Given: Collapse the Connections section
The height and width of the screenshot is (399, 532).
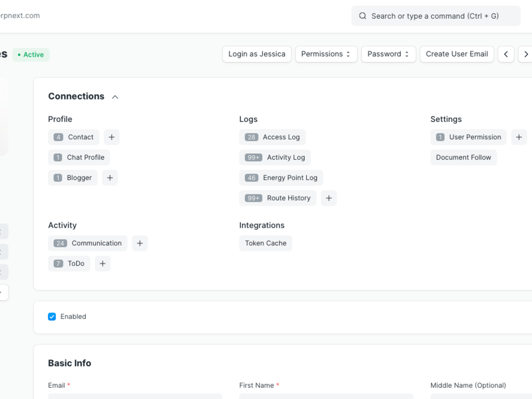Looking at the screenshot, I should tap(115, 96).
